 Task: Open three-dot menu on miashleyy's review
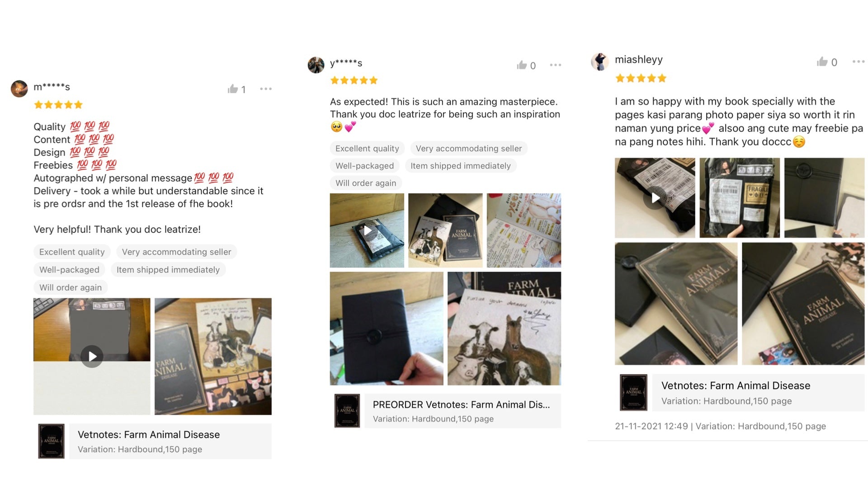coord(859,61)
